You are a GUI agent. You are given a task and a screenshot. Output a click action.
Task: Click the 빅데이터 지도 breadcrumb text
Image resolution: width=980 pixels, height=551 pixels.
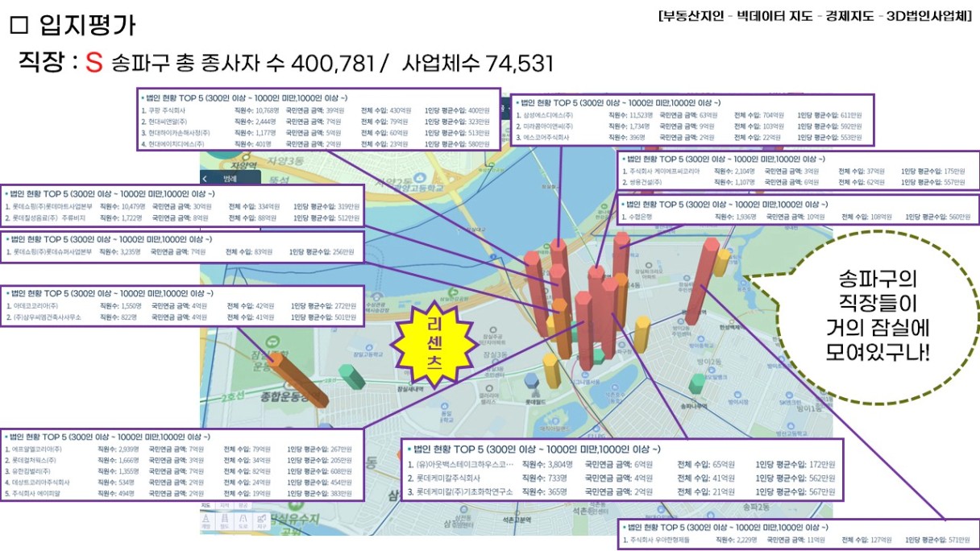[x=774, y=16]
